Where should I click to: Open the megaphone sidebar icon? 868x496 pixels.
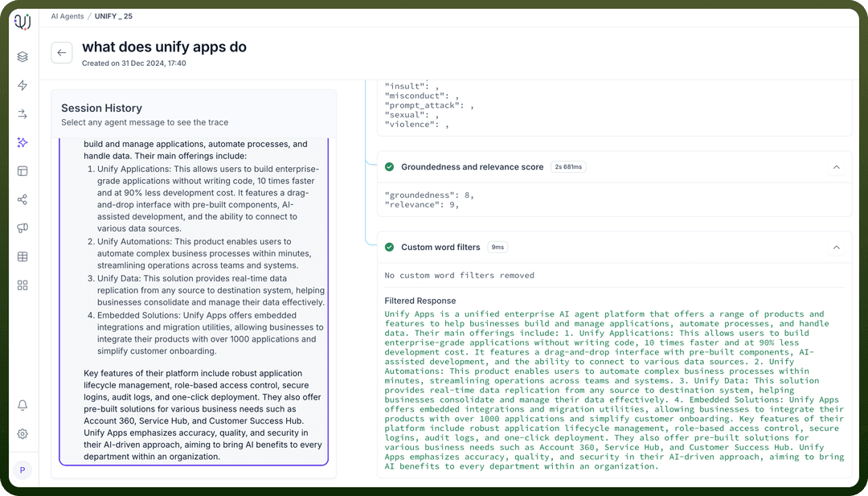point(23,228)
